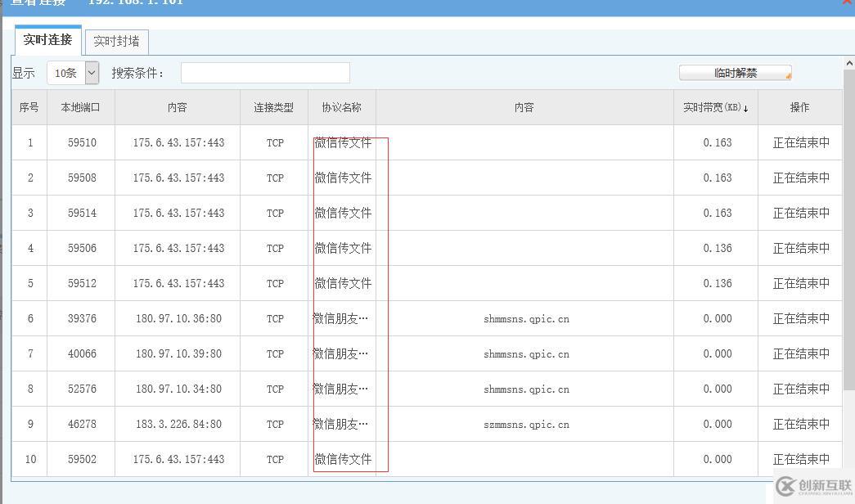
Task: Select local port 59502 cell
Action: (82, 459)
